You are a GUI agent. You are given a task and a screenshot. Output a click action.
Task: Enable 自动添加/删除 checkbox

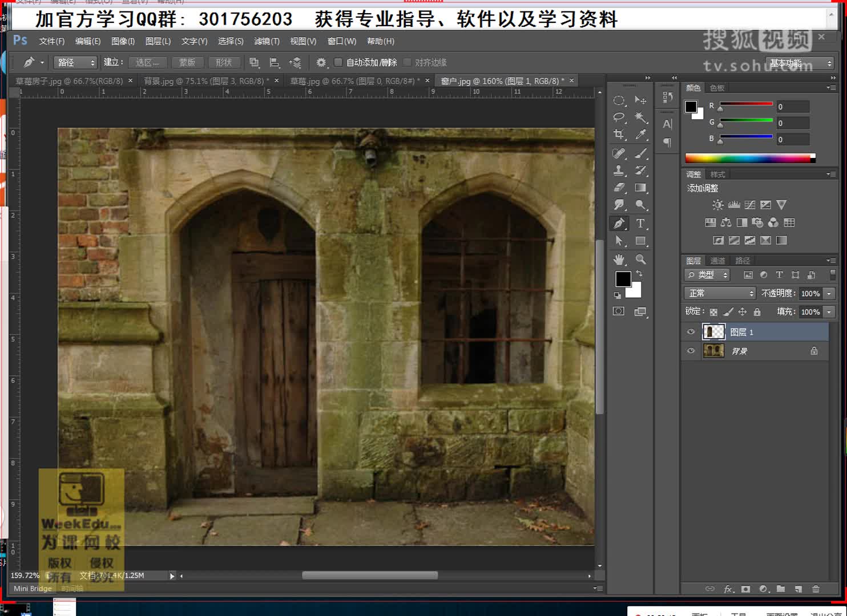point(338,62)
